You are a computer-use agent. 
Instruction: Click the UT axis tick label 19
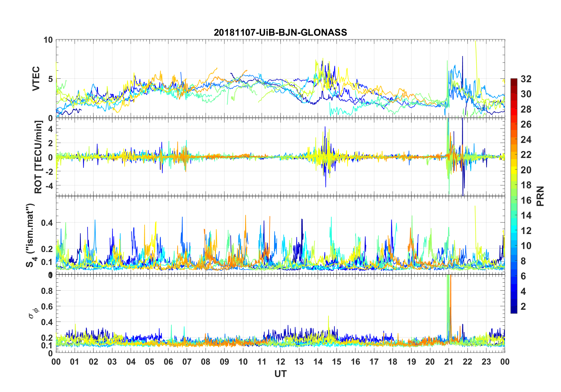(411, 362)
